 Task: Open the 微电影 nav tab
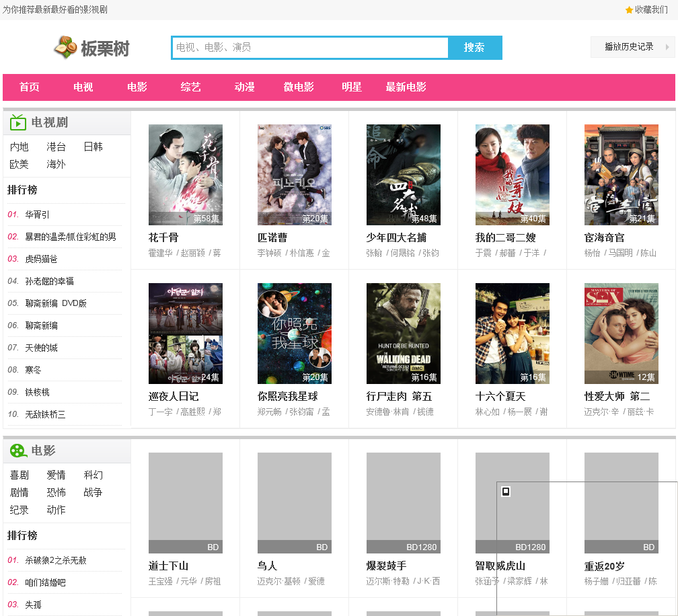(x=299, y=87)
